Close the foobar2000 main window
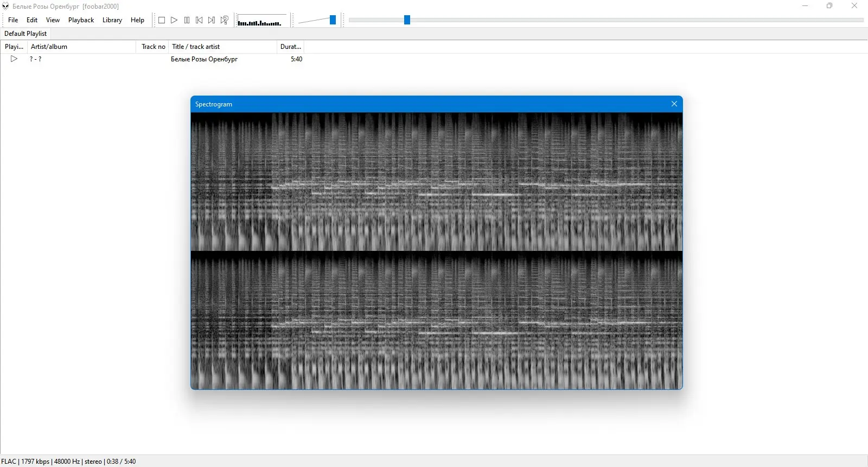The height and width of the screenshot is (467, 868). 854,6
